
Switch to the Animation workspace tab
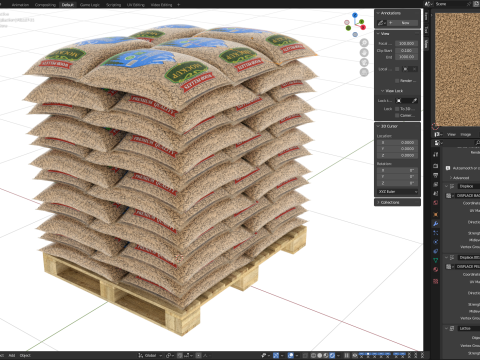pyautogui.click(x=20, y=5)
